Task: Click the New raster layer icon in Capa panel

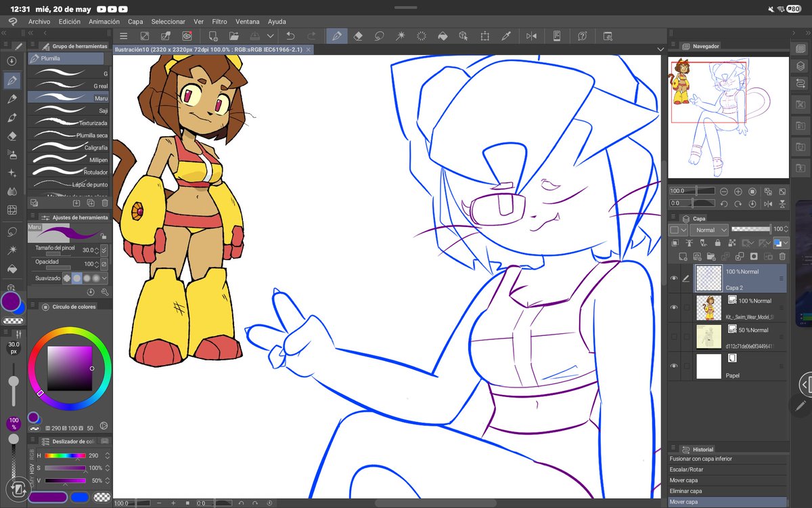Action: coord(682,257)
